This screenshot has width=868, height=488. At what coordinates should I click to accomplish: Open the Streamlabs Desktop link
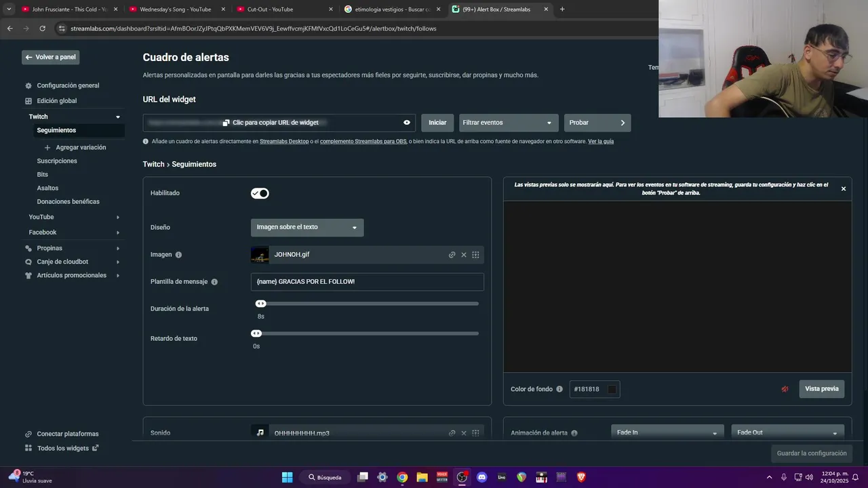284,142
